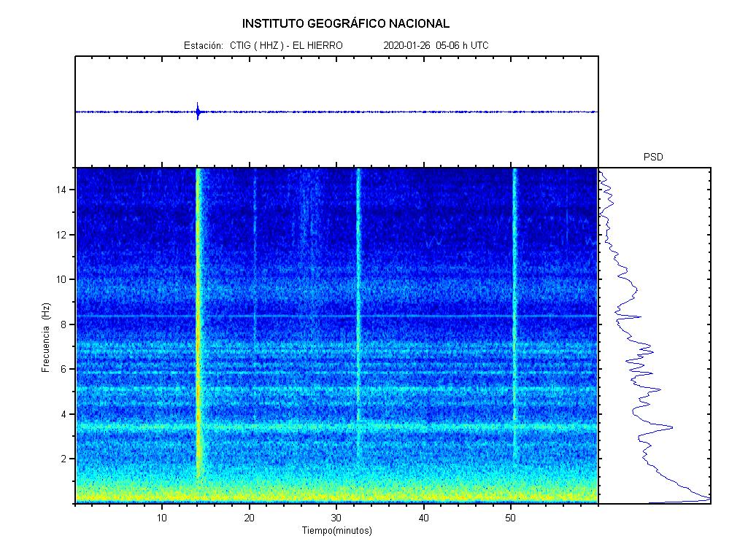Click the 40 tick label on the time axis
The height and width of the screenshot is (560, 748).
(x=423, y=518)
